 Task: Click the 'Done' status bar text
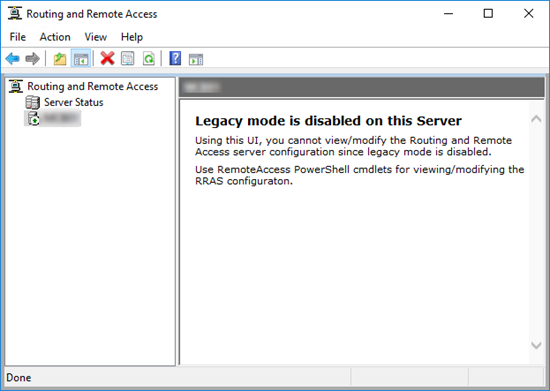click(19, 378)
